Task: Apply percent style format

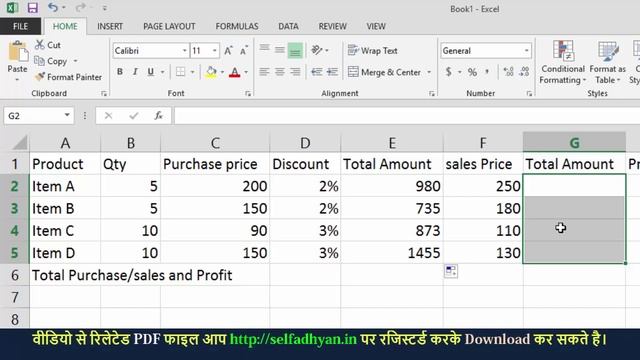Action: click(472, 72)
